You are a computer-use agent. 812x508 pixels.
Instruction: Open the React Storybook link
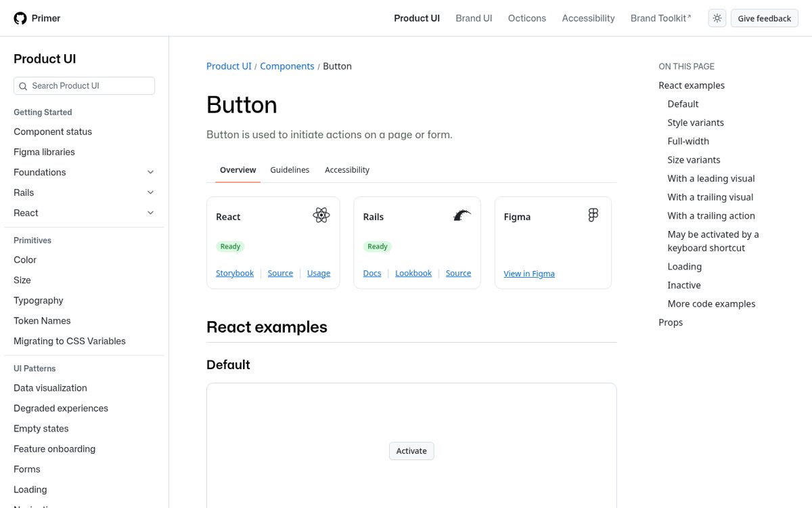tap(235, 273)
